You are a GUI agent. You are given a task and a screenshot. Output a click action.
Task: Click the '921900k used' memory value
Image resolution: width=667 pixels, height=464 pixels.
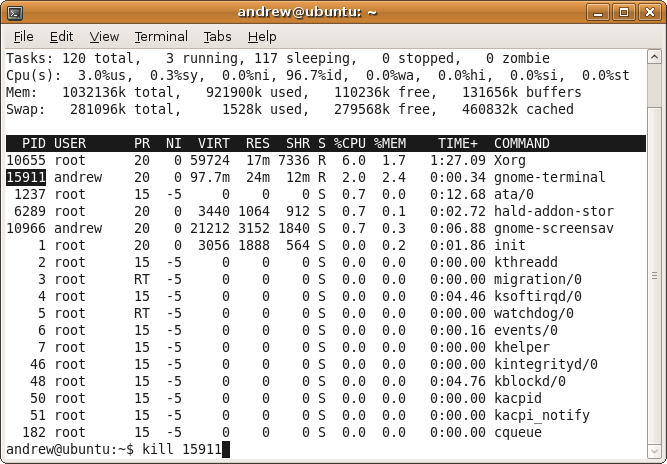(x=257, y=93)
